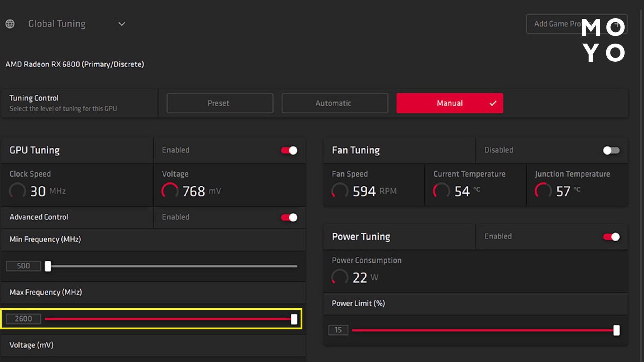Click the Max Frequency value field 2600

tap(23, 319)
